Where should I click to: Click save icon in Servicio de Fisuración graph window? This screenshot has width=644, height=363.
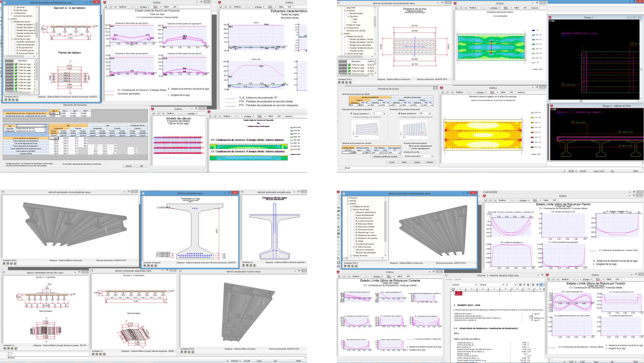pyautogui.click(x=106, y=7)
